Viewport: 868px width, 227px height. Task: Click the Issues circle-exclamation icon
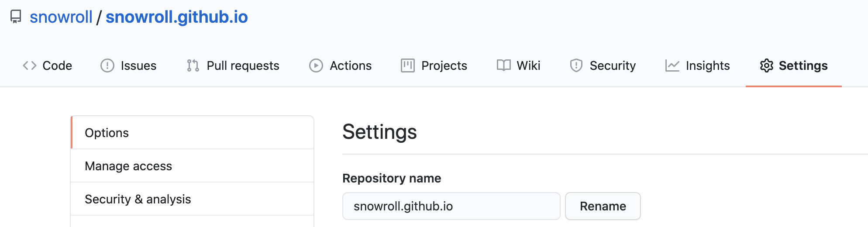(x=107, y=65)
